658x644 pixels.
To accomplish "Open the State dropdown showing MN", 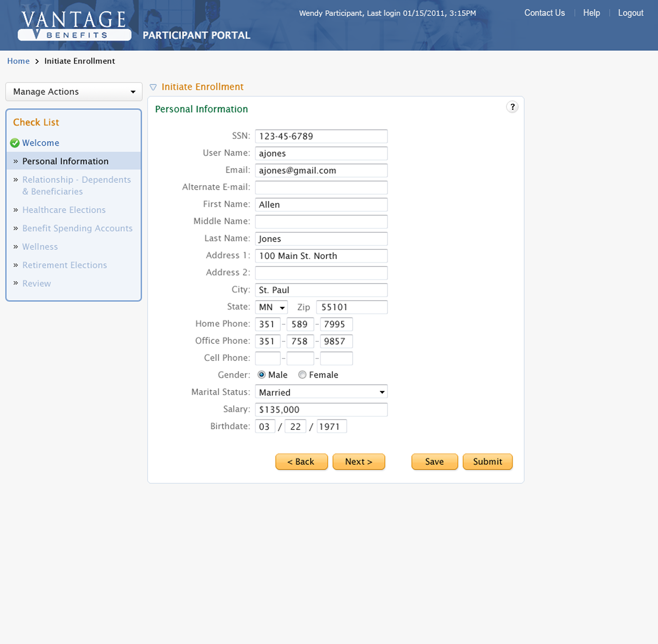I will 271,307.
